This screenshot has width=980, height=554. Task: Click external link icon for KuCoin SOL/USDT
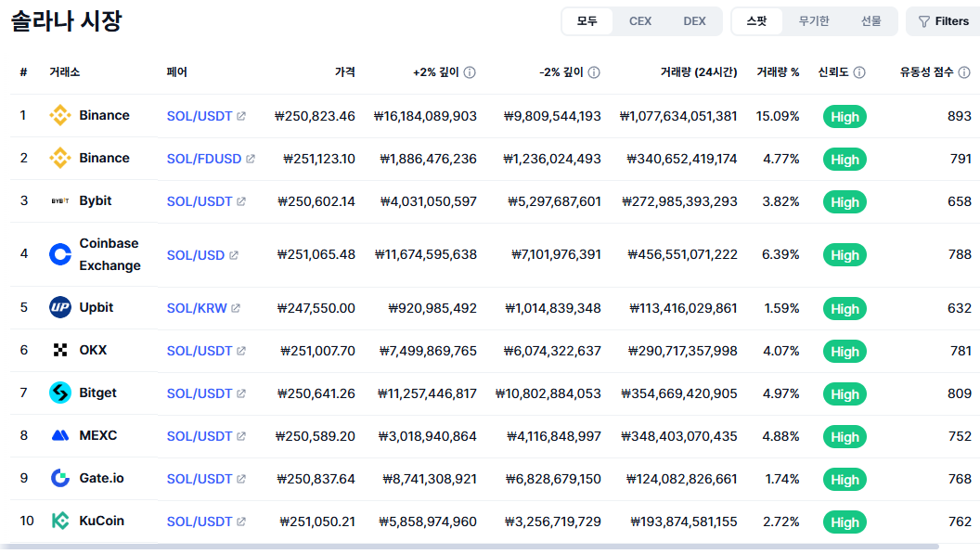[241, 522]
